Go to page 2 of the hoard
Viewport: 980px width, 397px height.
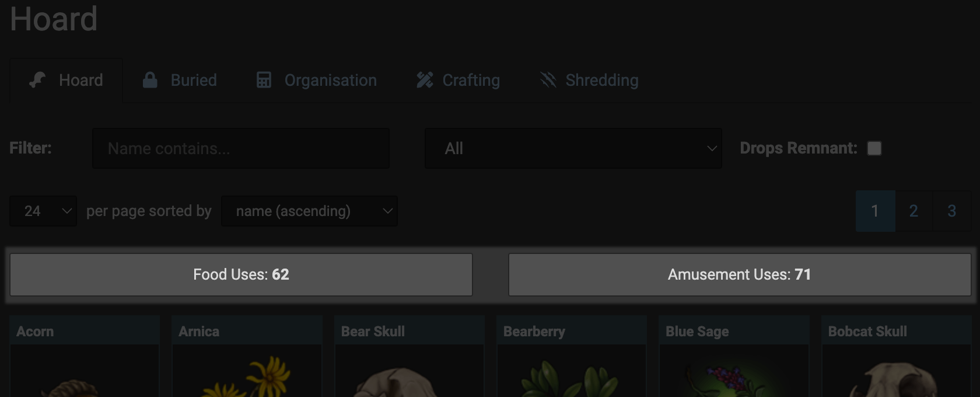tap(914, 211)
